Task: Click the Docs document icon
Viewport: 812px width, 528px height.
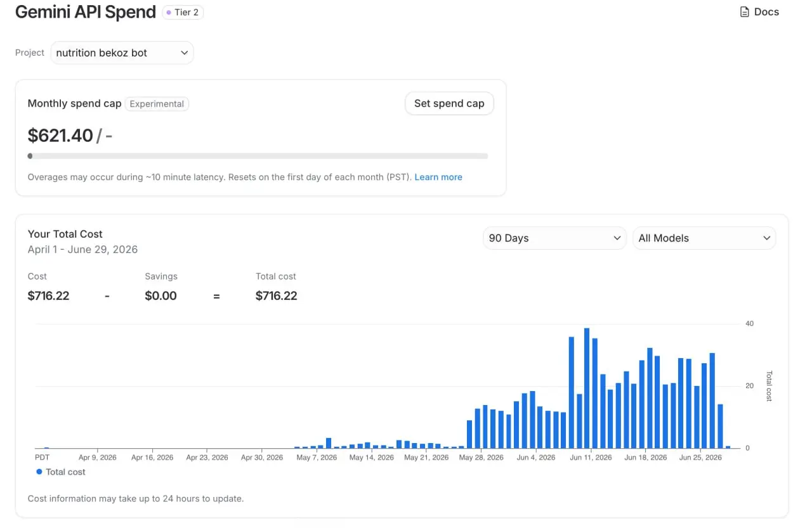Action: coord(745,12)
